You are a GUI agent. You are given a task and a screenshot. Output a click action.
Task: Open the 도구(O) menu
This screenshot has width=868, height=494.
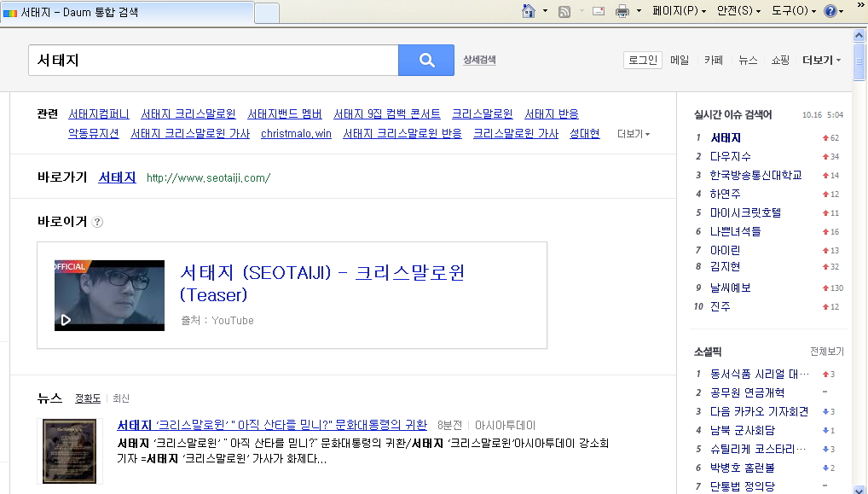pyautogui.click(x=794, y=11)
